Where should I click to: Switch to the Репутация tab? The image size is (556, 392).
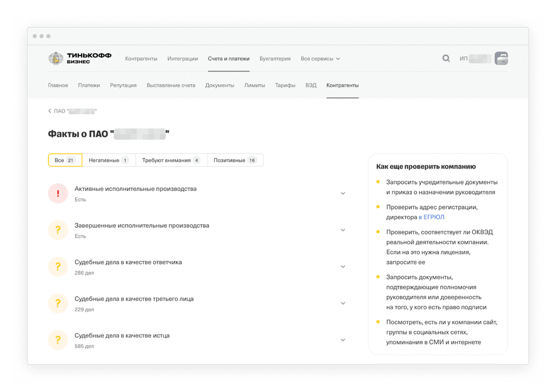coord(122,85)
